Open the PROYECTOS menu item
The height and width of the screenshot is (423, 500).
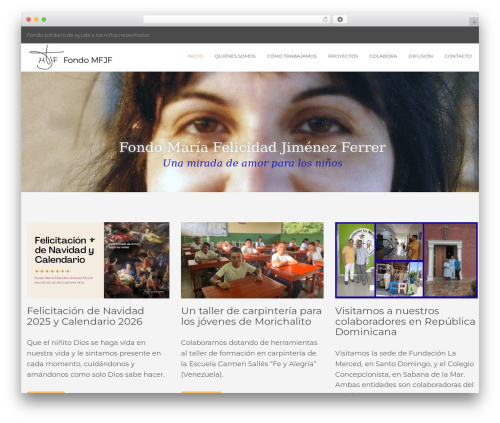pos(343,56)
